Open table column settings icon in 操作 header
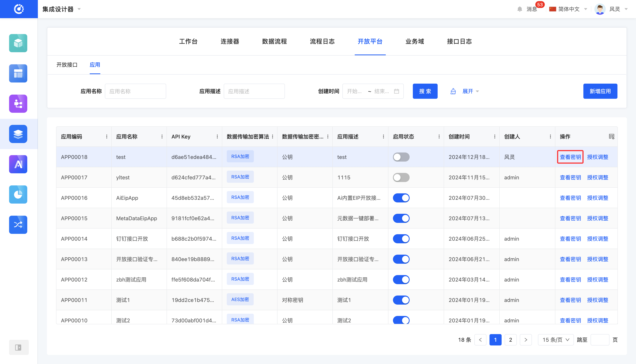The image size is (636, 364). click(x=611, y=137)
